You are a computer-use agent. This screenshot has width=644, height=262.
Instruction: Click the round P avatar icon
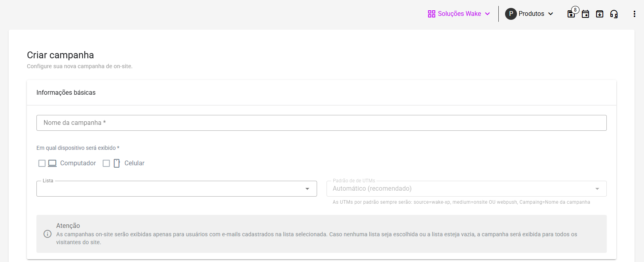point(511,14)
